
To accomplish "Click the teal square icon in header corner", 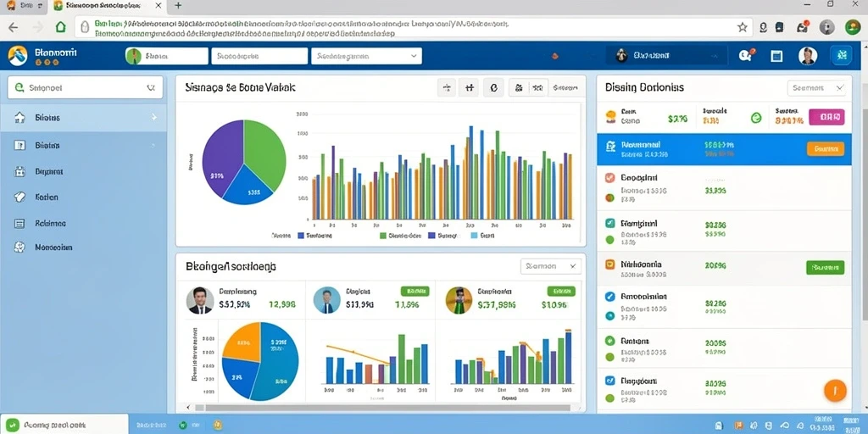I will click(x=842, y=55).
